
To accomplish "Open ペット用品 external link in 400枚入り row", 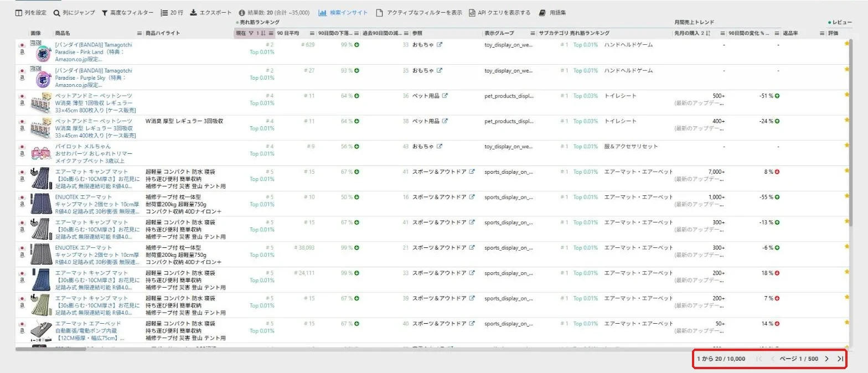I will (445, 121).
